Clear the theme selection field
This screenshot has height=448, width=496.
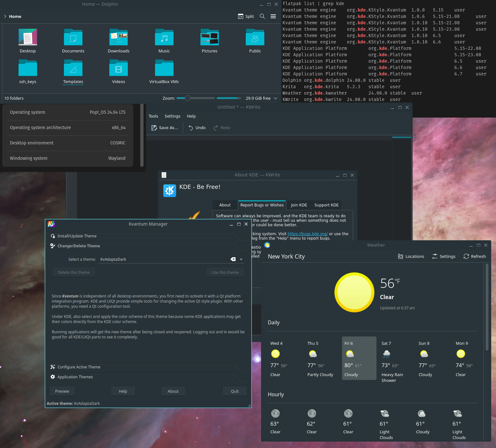pos(233,259)
